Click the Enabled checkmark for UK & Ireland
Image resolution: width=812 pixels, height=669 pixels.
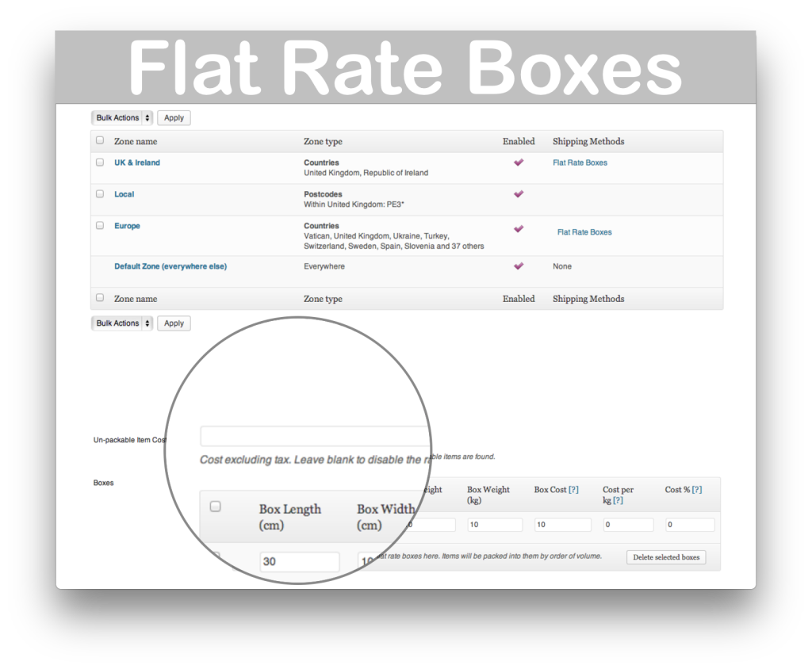pyautogui.click(x=519, y=162)
